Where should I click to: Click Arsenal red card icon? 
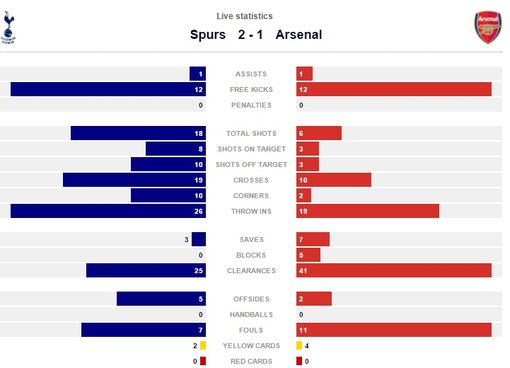pyautogui.click(x=299, y=361)
